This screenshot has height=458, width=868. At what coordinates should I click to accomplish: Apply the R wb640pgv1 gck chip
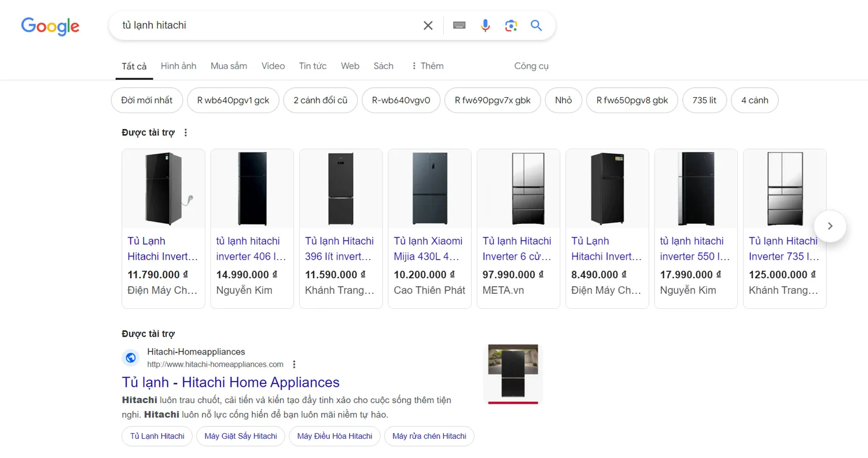tap(233, 100)
